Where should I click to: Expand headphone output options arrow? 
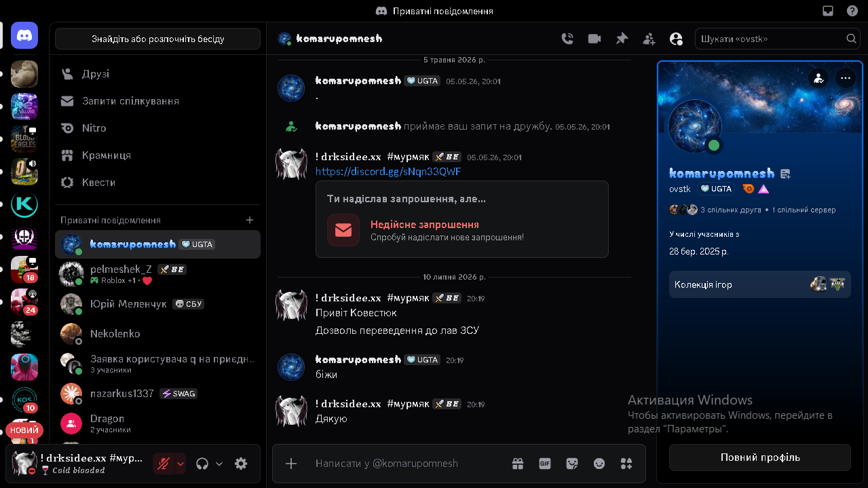(219, 464)
